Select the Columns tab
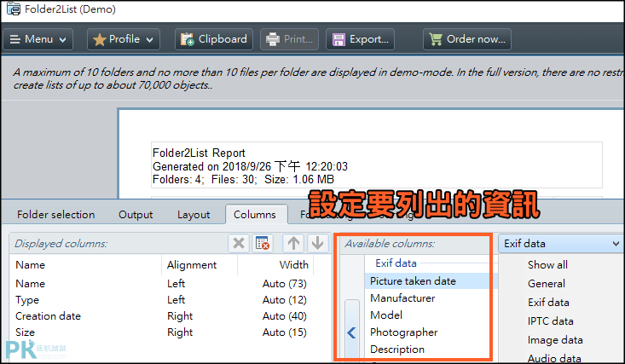 [x=255, y=215]
